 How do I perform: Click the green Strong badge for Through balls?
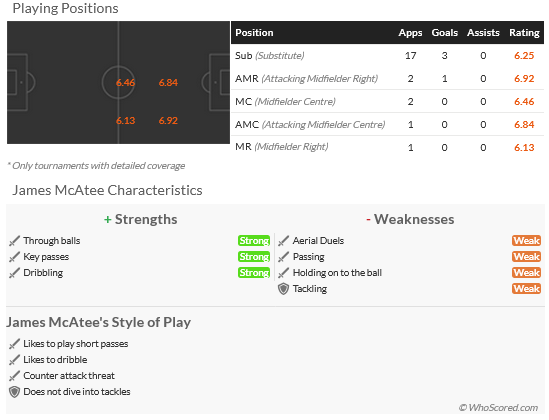[x=254, y=241]
